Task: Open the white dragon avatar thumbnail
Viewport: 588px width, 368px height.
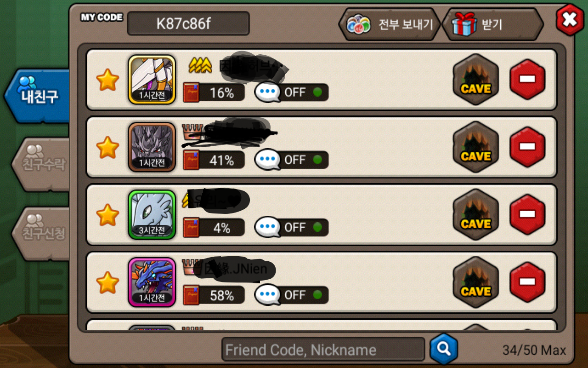Action: 152,215
